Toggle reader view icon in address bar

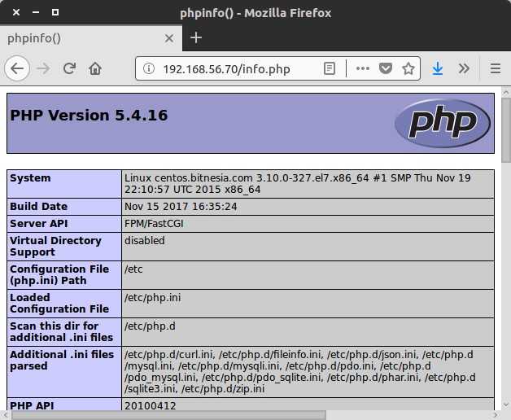pyautogui.click(x=330, y=68)
